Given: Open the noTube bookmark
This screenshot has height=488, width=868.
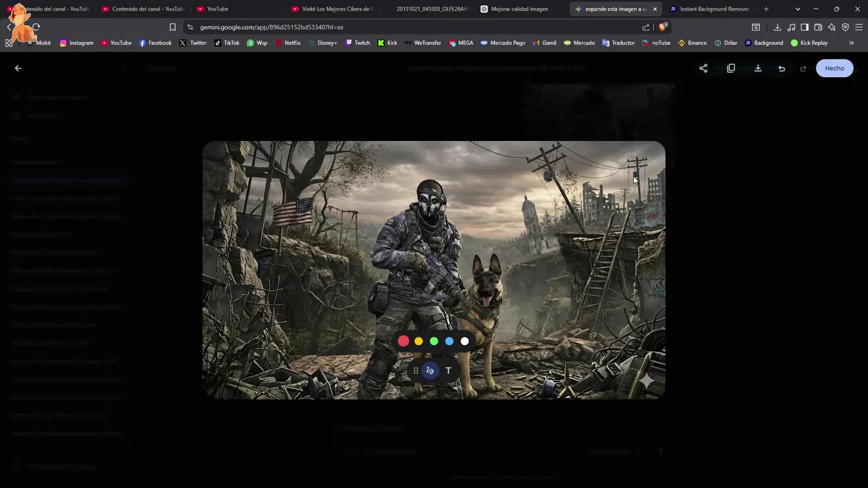Looking at the screenshot, I should [656, 43].
